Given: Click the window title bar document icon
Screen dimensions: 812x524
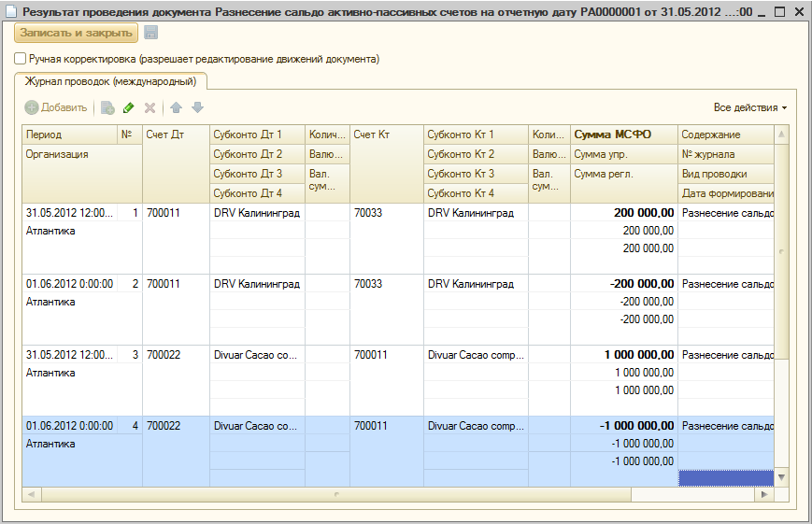Looking at the screenshot, I should click(x=11, y=12).
